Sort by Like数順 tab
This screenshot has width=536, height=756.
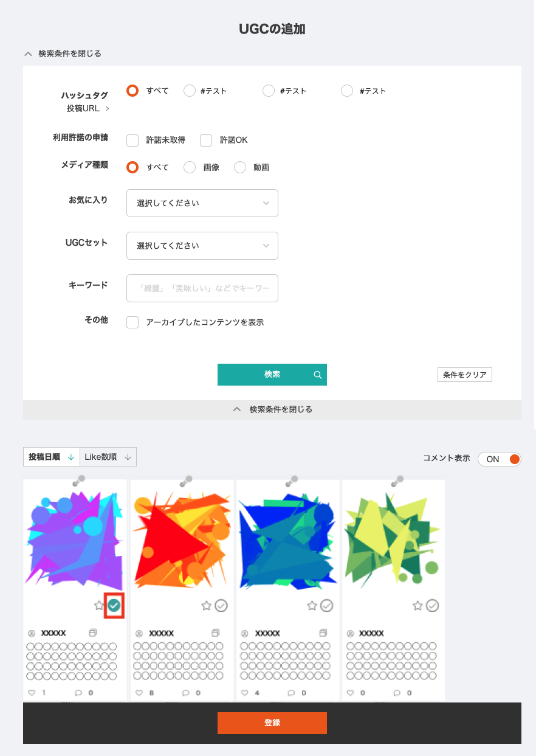click(108, 457)
